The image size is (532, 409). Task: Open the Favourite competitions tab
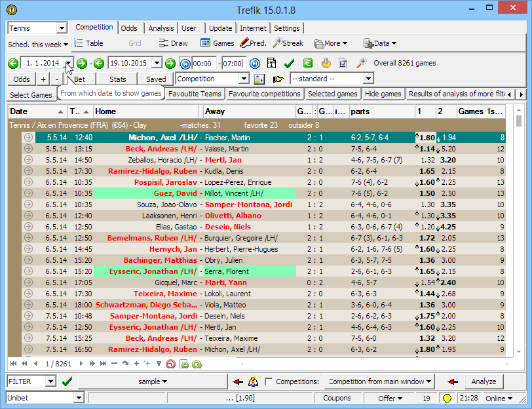coord(264,94)
